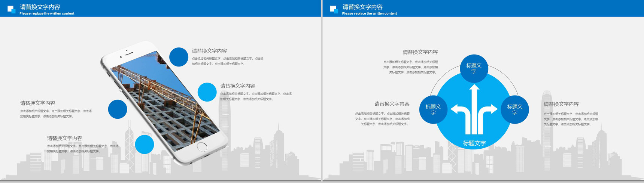
Task: Select the left 标题文字 dark blue circle
Action: [433, 109]
